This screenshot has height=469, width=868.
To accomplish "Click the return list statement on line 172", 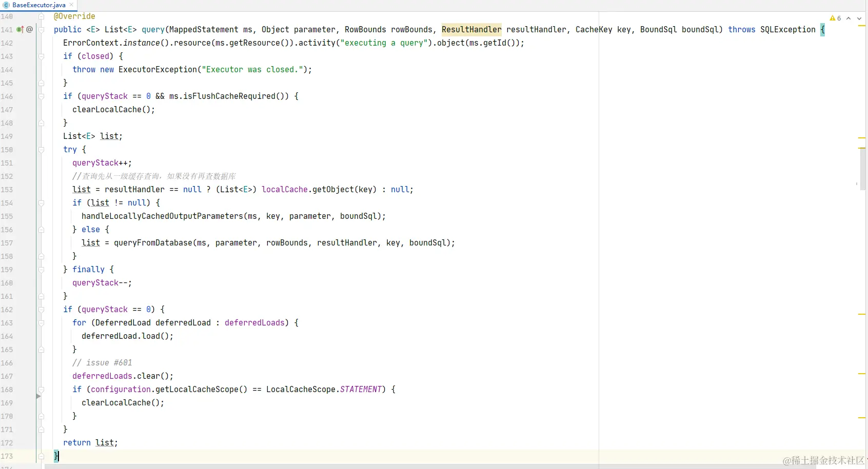I will pos(90,443).
